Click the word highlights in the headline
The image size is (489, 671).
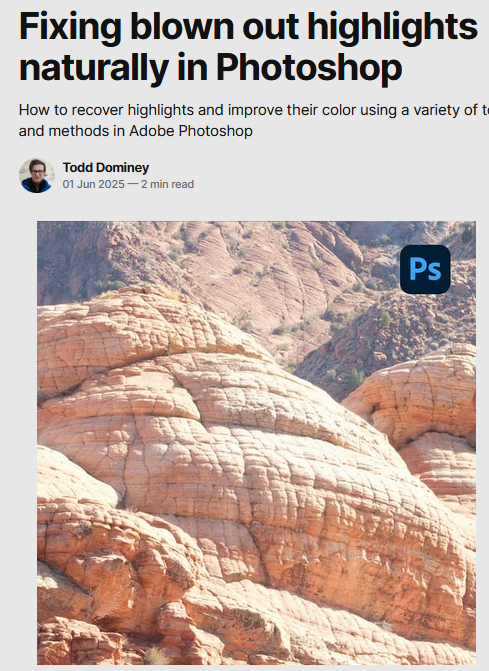pyautogui.click(x=392, y=27)
